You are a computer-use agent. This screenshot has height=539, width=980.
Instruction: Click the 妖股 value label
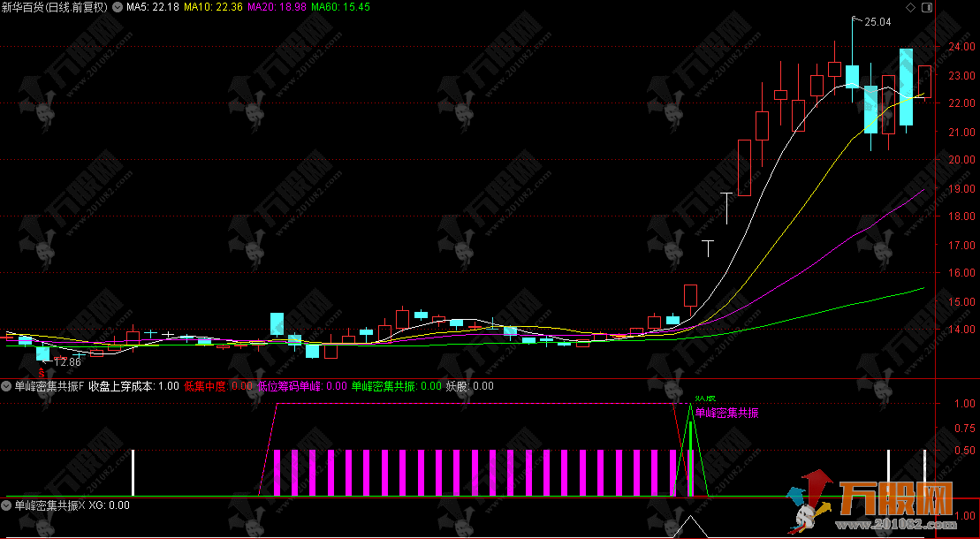470,386
